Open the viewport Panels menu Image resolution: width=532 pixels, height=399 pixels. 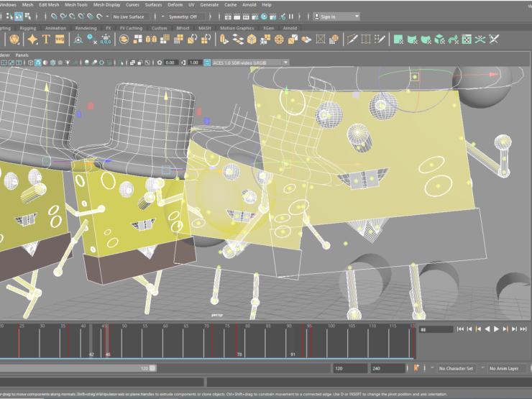(22, 55)
